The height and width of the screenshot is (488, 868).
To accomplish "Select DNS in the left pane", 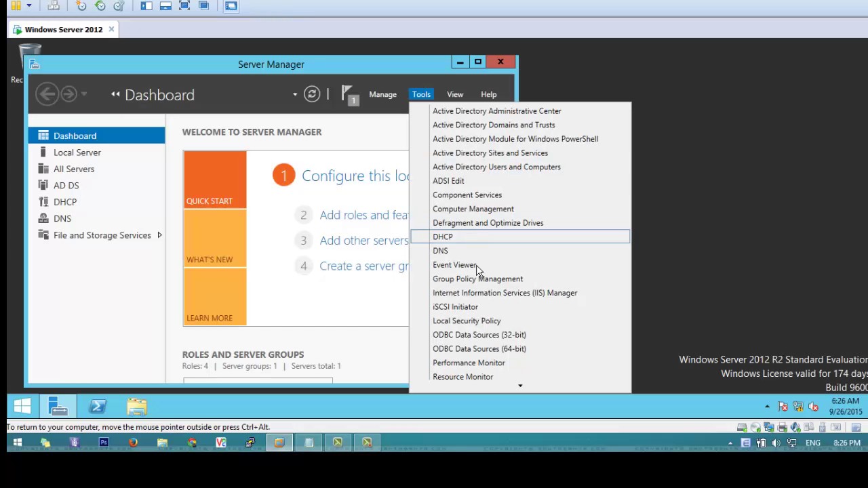I will (96, 218).
